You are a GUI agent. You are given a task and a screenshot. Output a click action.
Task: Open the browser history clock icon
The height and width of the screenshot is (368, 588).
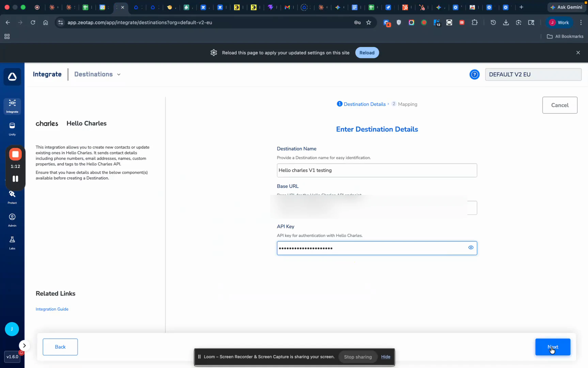point(493,22)
